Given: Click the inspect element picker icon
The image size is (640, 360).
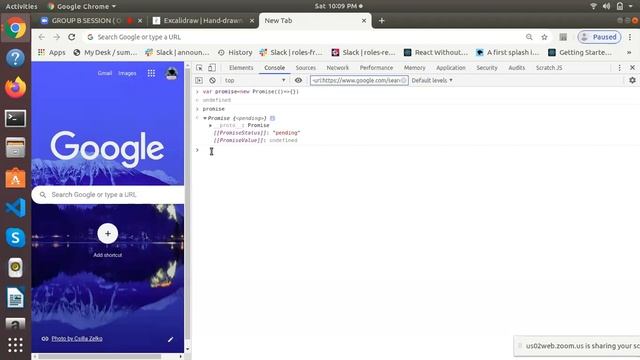Looking at the screenshot, I should (x=199, y=68).
